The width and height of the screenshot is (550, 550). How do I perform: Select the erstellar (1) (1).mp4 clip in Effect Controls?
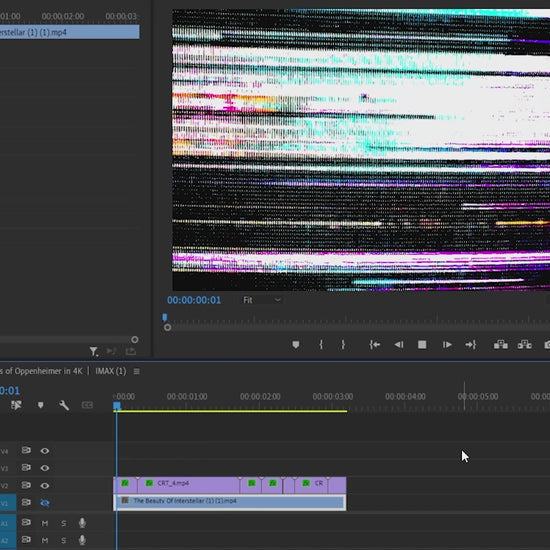click(69, 32)
